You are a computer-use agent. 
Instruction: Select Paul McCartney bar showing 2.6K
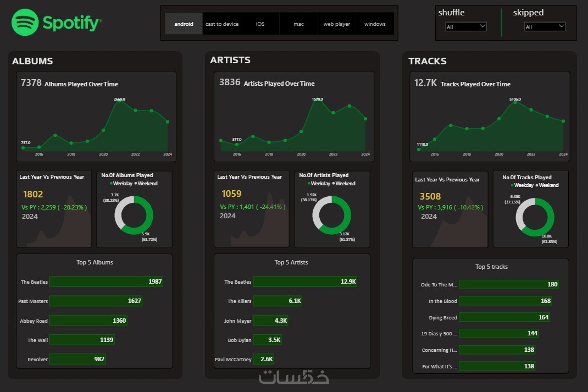(x=264, y=359)
